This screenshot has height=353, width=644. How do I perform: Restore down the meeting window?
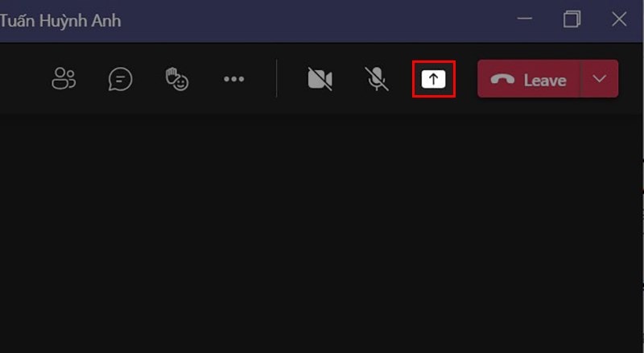(572, 19)
